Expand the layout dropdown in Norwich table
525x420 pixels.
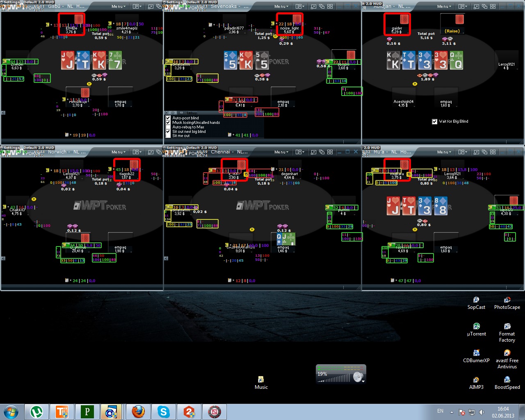tap(137, 152)
